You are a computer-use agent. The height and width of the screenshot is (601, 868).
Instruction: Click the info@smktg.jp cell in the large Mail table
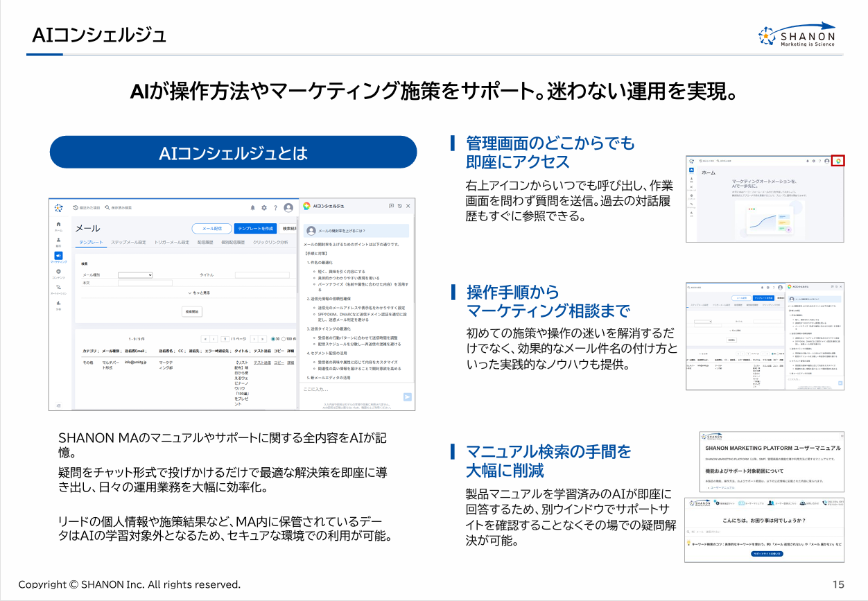coord(136,362)
